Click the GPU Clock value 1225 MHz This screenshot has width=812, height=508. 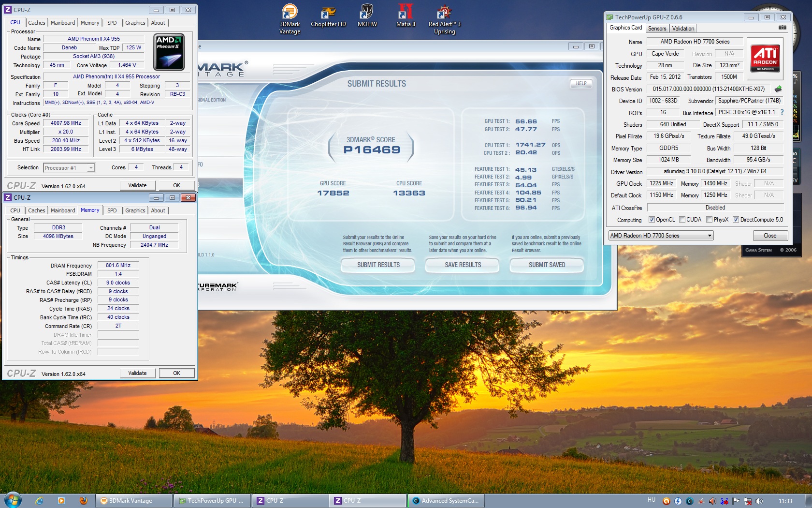pyautogui.click(x=662, y=184)
